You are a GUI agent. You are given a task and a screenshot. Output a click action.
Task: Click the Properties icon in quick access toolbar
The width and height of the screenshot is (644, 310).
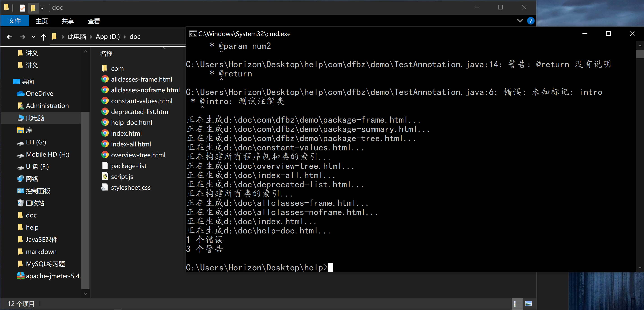(x=22, y=8)
